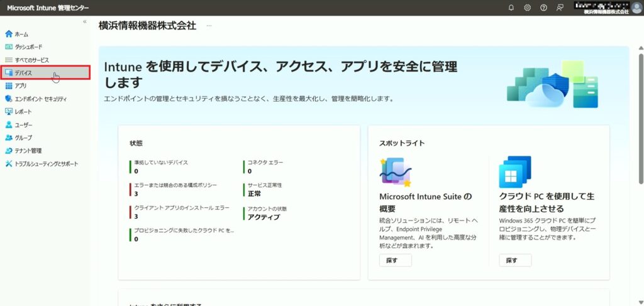Select デバイス in the sidebar

pos(45,73)
